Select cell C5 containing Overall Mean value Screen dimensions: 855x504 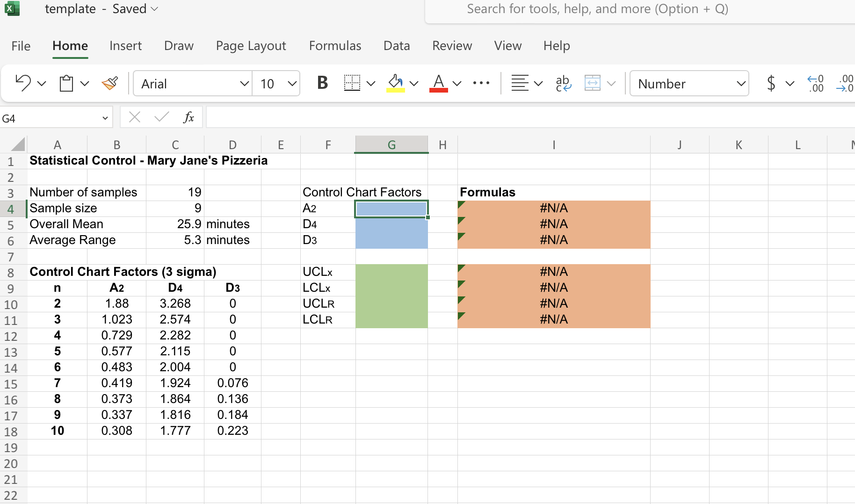point(175,224)
